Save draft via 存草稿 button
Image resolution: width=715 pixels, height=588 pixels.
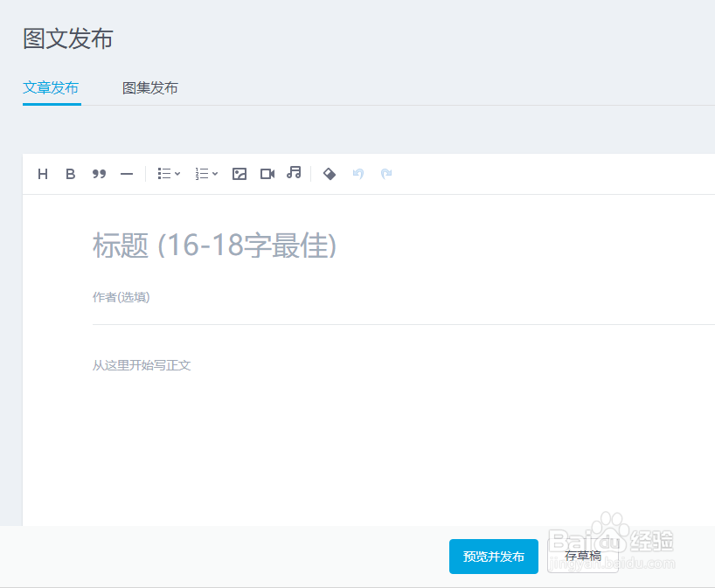point(583,557)
